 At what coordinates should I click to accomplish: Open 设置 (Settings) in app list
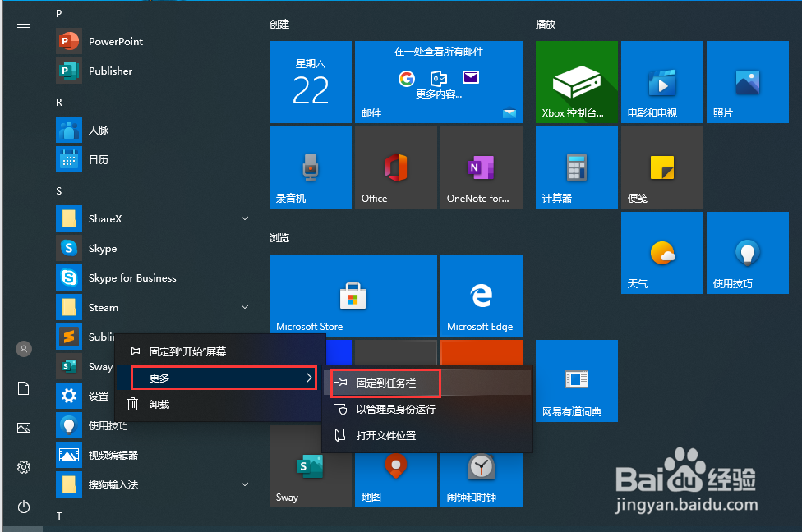(x=85, y=396)
